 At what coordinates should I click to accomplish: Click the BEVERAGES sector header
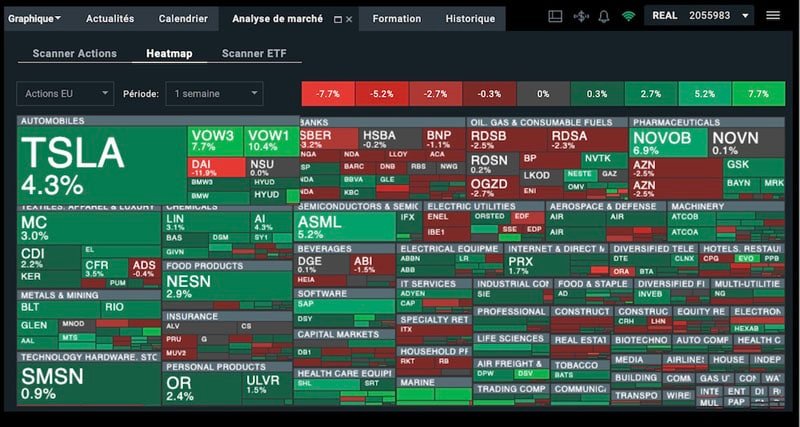coord(345,248)
